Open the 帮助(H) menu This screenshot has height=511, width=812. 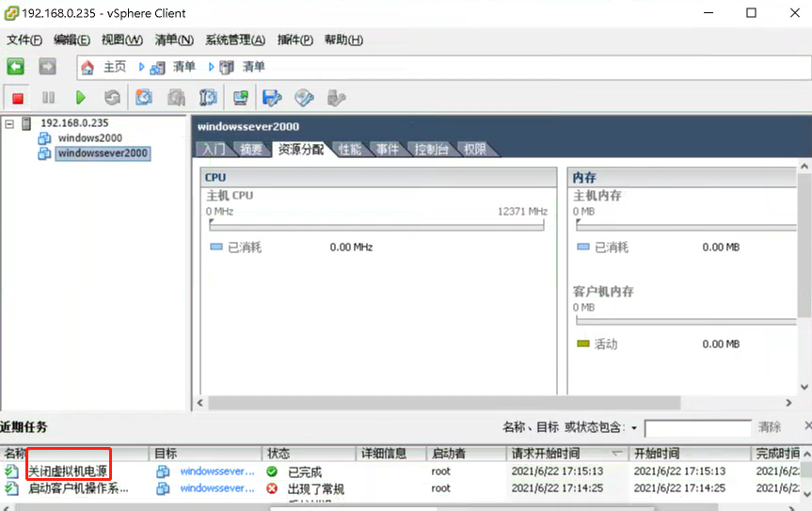(343, 40)
